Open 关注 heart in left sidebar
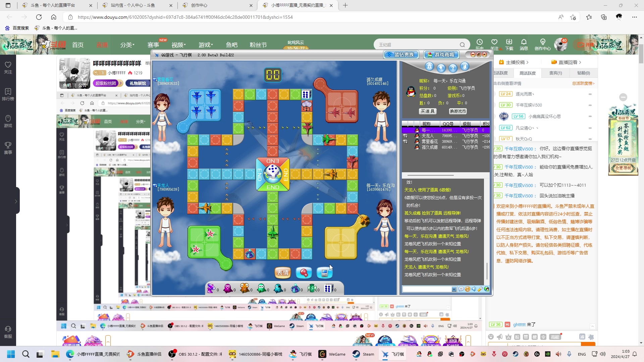Image resolution: width=644 pixels, height=362 pixels. click(8, 67)
